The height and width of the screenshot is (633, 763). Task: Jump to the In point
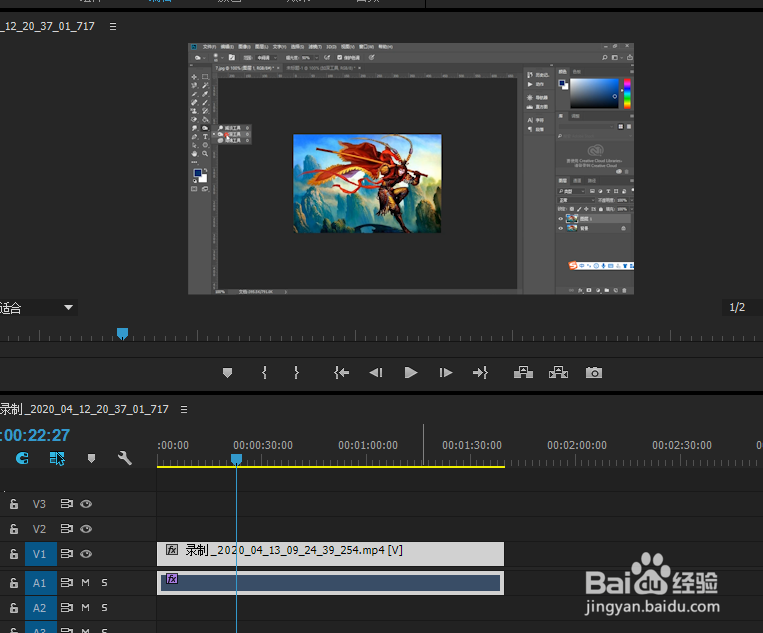pyautogui.click(x=342, y=373)
